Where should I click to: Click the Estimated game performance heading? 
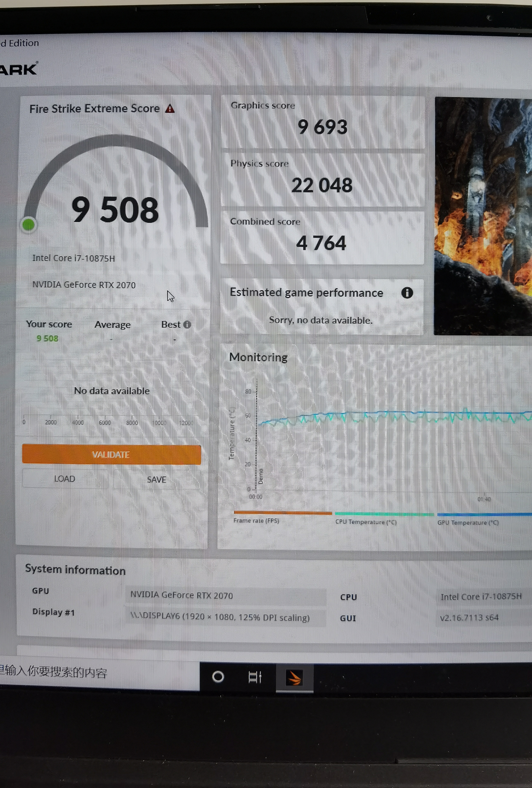click(306, 292)
